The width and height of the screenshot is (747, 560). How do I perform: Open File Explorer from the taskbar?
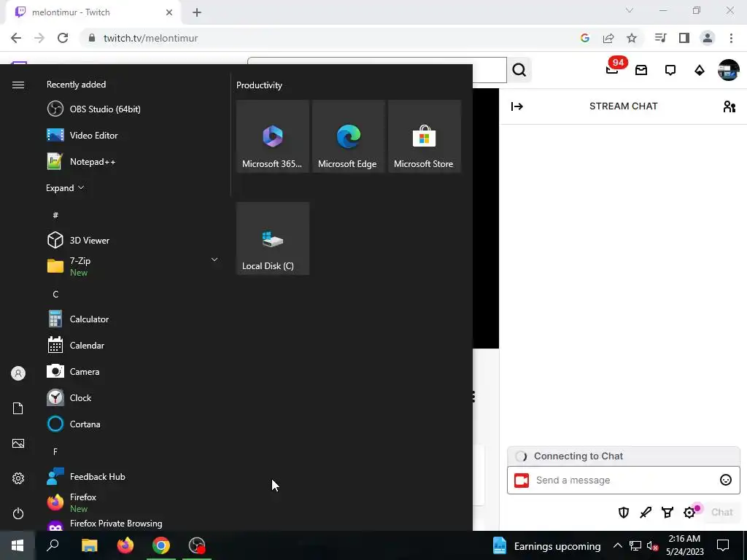(x=89, y=545)
